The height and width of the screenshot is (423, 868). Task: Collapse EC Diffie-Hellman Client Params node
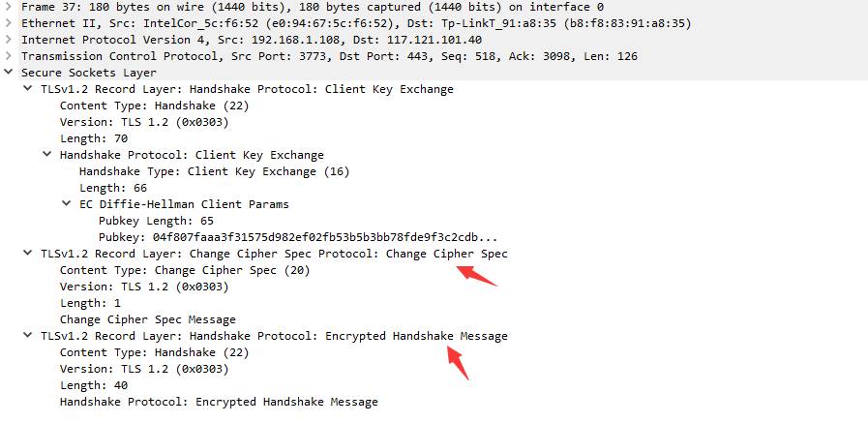tap(67, 204)
